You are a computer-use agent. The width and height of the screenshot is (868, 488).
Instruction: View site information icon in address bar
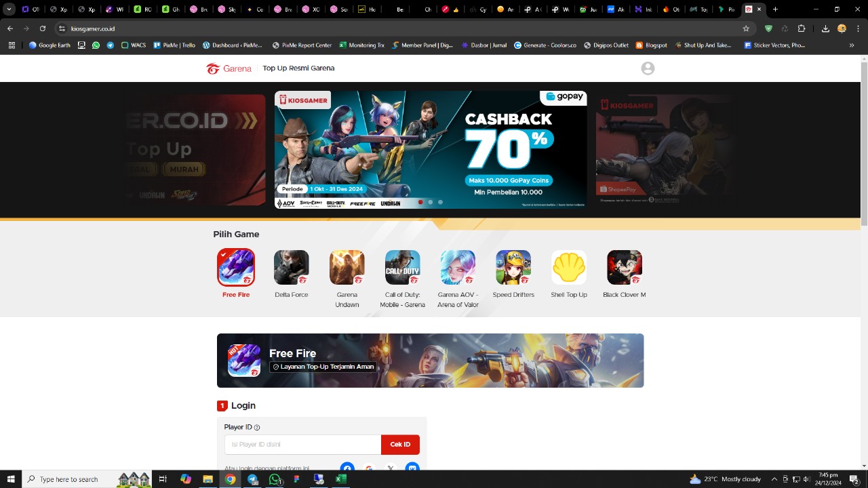tap(62, 28)
